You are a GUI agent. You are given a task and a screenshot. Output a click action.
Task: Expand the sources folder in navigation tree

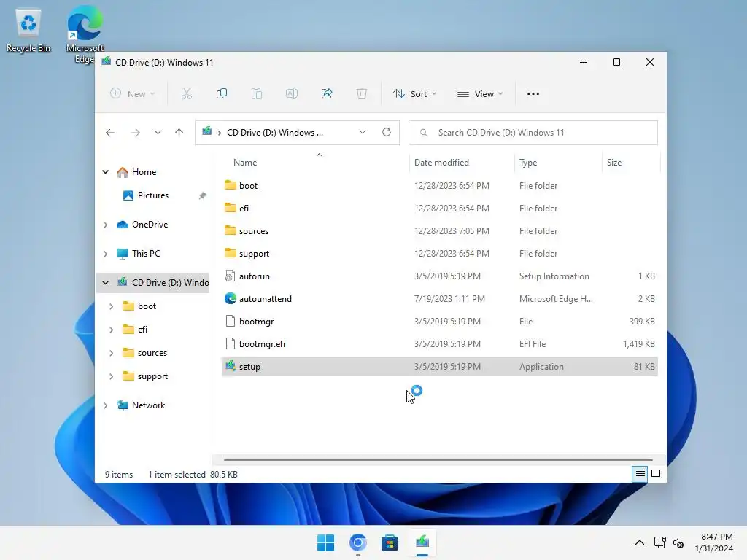point(111,353)
